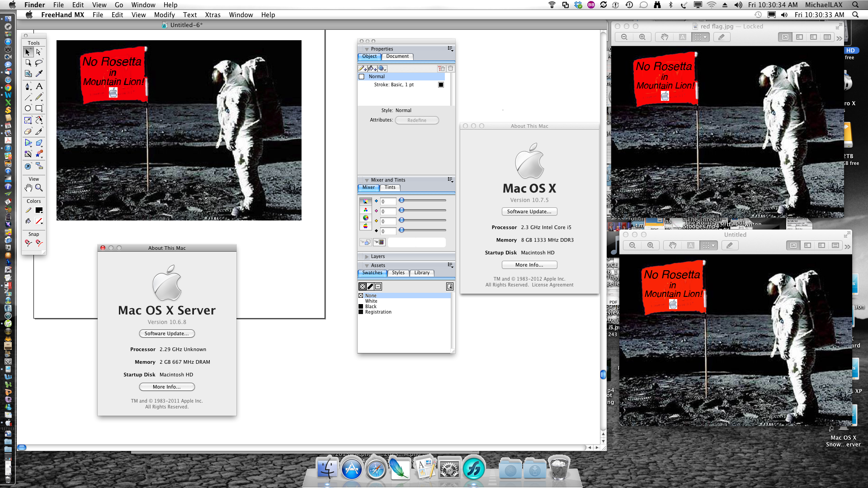868x488 pixels.
Task: Switch to the Document tab in Properties
Action: [397, 56]
